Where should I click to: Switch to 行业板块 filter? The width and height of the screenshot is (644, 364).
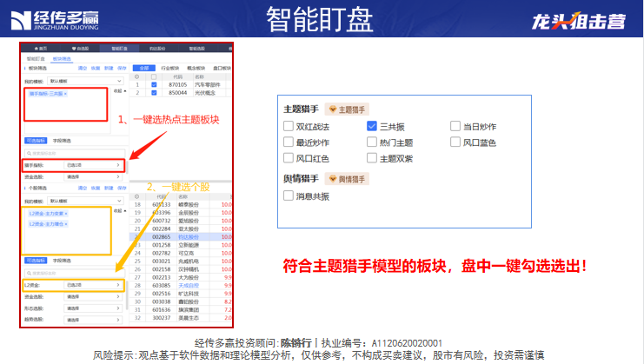170,68
